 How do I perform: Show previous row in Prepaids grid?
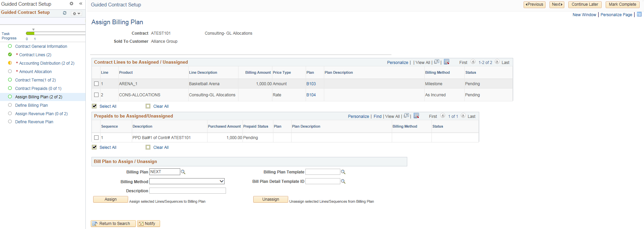[443, 116]
